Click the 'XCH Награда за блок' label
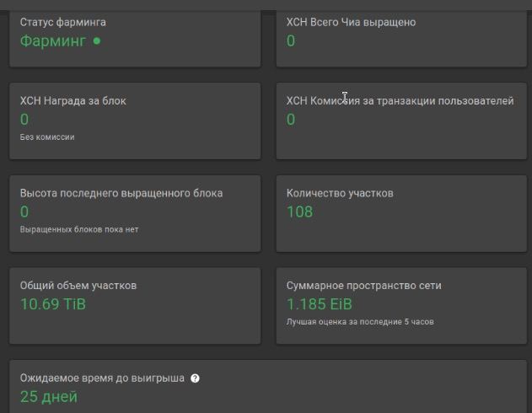This screenshot has height=413, width=532. [73, 101]
